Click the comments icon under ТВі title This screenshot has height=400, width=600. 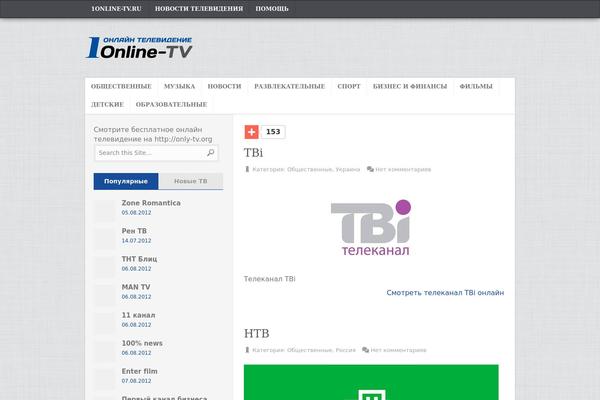(370, 169)
